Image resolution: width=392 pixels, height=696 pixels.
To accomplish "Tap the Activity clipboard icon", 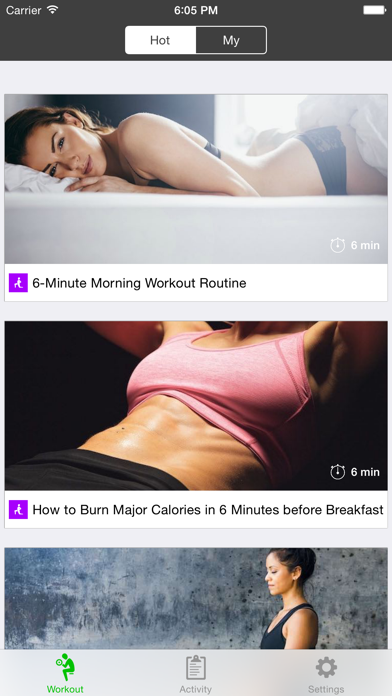I will [x=196, y=667].
